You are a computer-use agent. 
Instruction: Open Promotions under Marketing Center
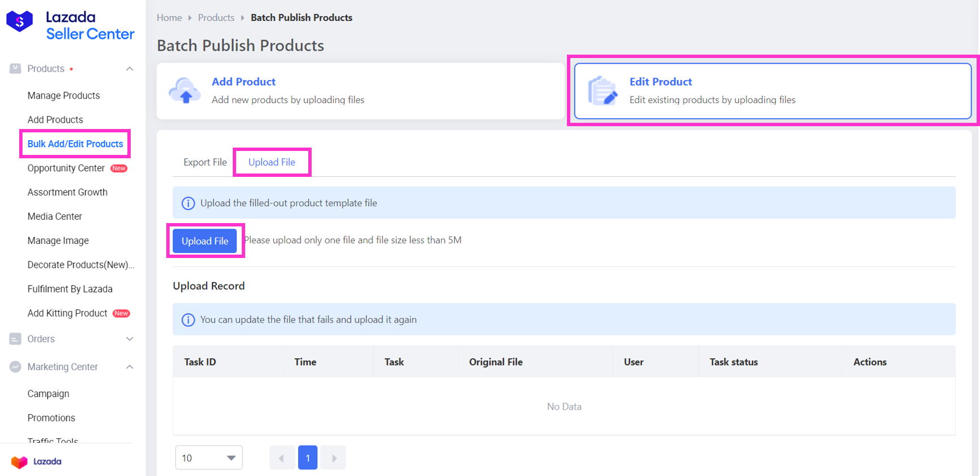[51, 418]
